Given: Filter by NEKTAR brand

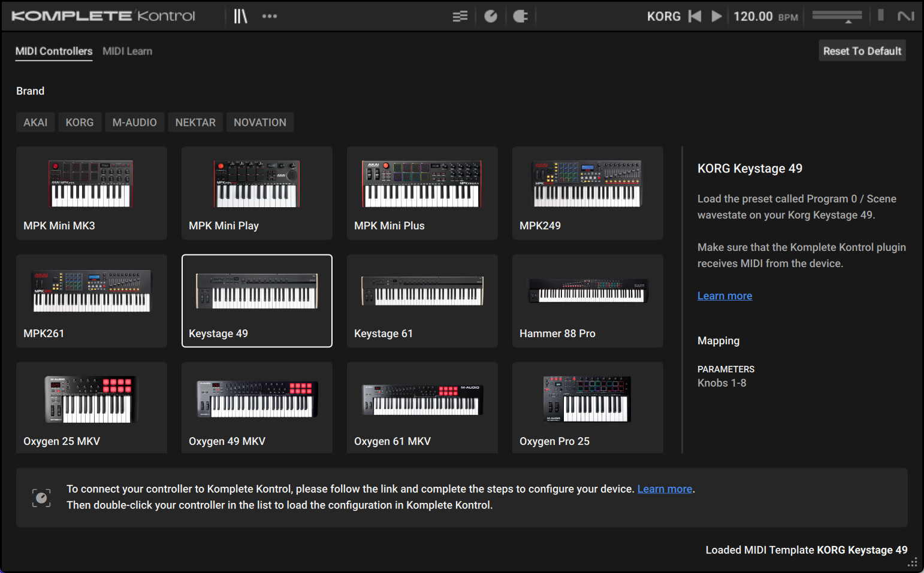Looking at the screenshot, I should (x=195, y=122).
